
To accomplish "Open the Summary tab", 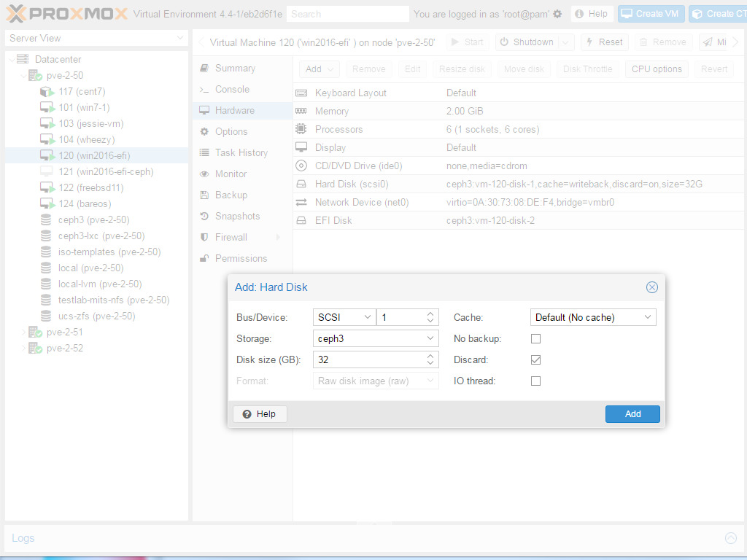I will point(242,68).
